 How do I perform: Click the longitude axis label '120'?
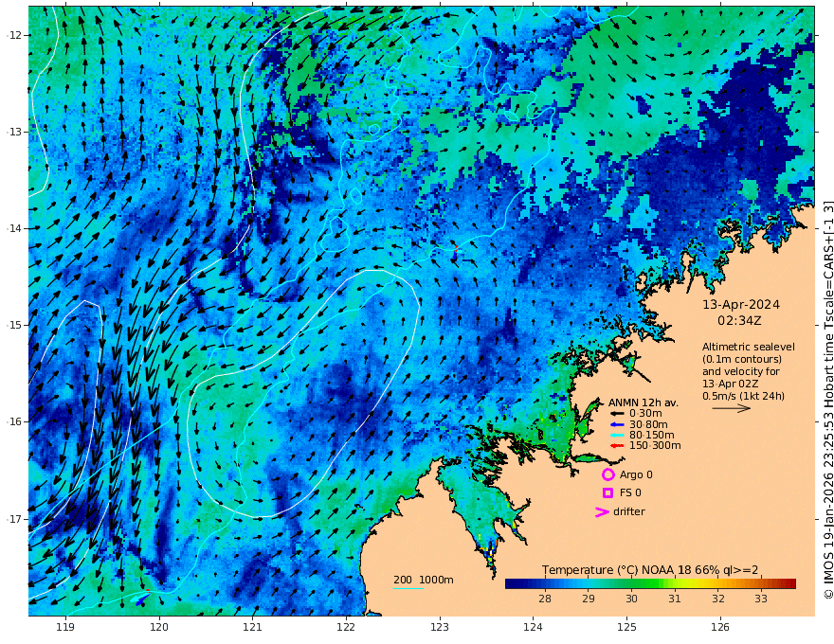(159, 627)
